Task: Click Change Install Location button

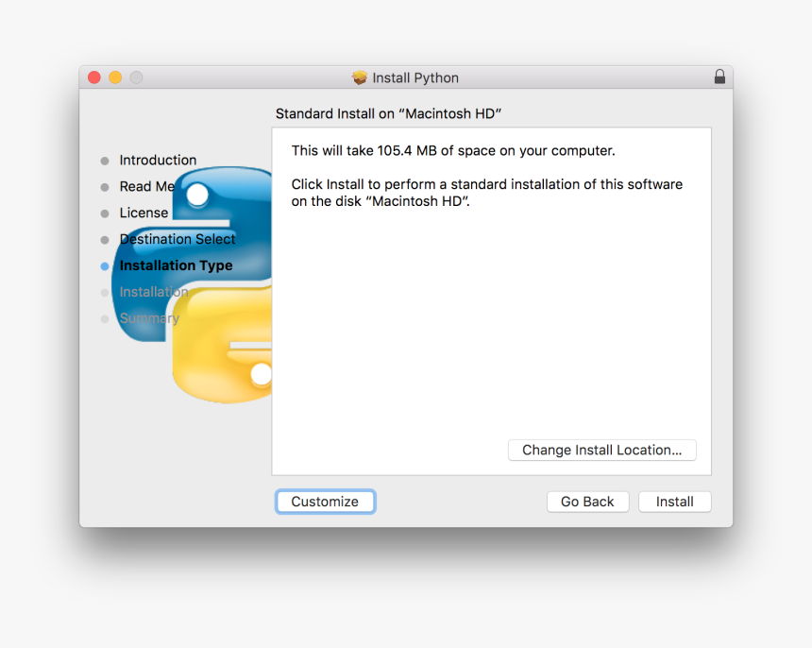Action: [x=601, y=450]
